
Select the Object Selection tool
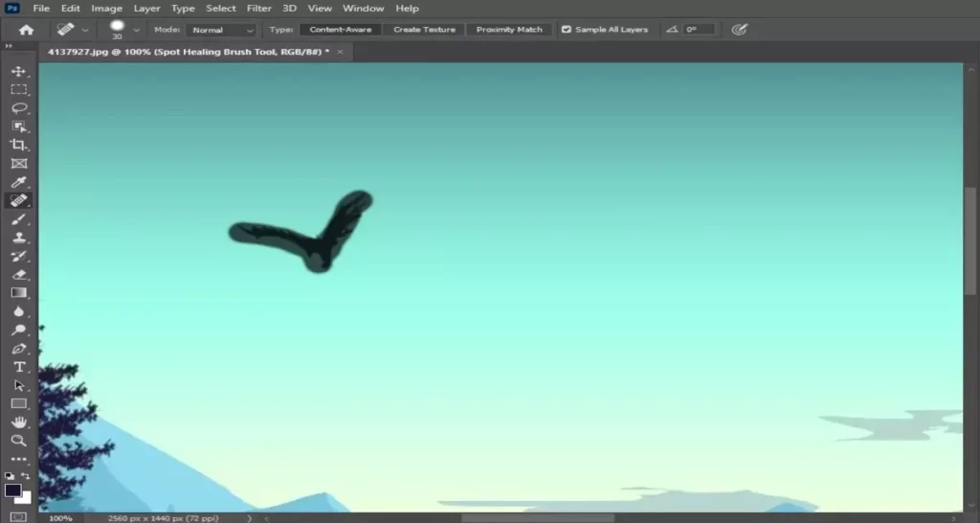tap(19, 127)
